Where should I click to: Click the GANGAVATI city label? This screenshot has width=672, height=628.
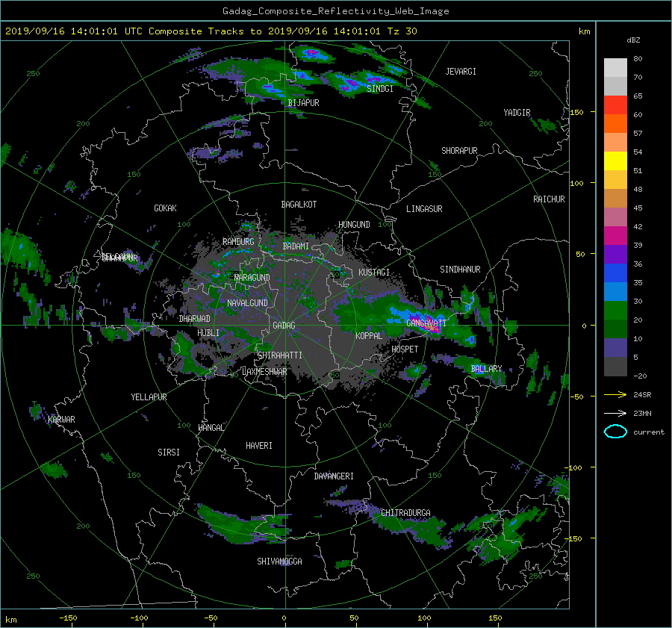pos(426,323)
